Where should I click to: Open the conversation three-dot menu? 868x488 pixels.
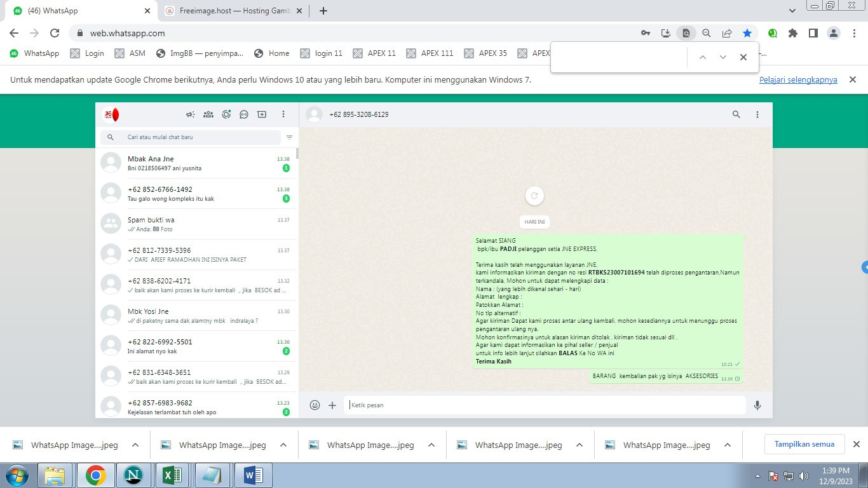point(757,114)
